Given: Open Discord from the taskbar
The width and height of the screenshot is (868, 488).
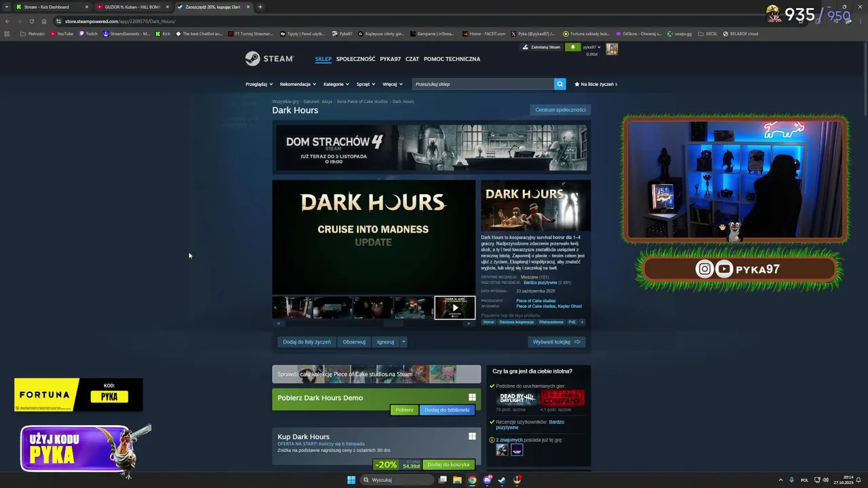Looking at the screenshot, I should pyautogui.click(x=487, y=480).
